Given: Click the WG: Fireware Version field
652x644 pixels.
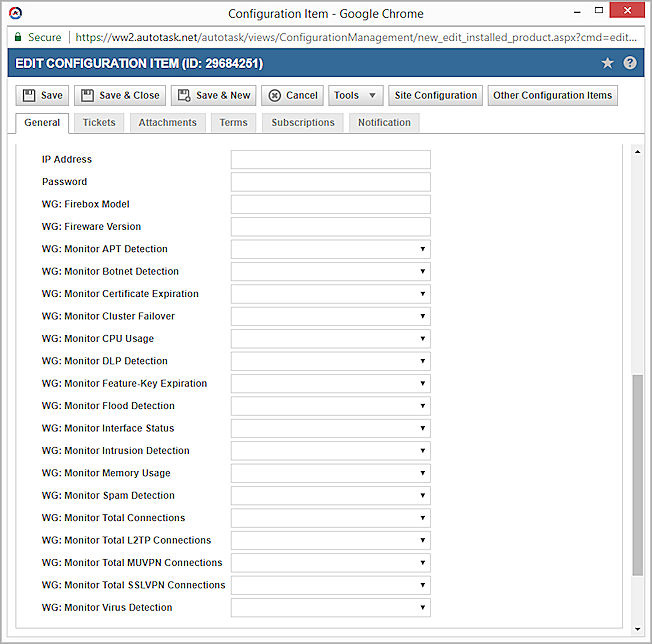Looking at the screenshot, I should pos(331,227).
